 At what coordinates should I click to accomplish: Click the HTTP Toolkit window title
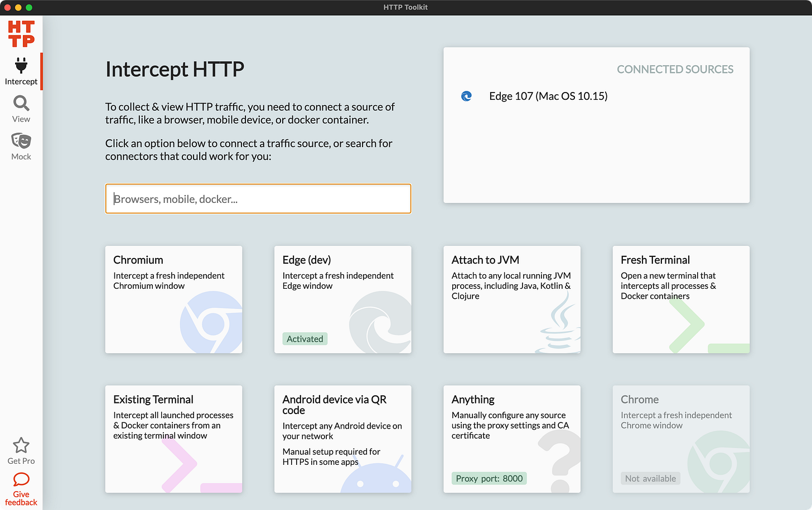coord(405,7)
